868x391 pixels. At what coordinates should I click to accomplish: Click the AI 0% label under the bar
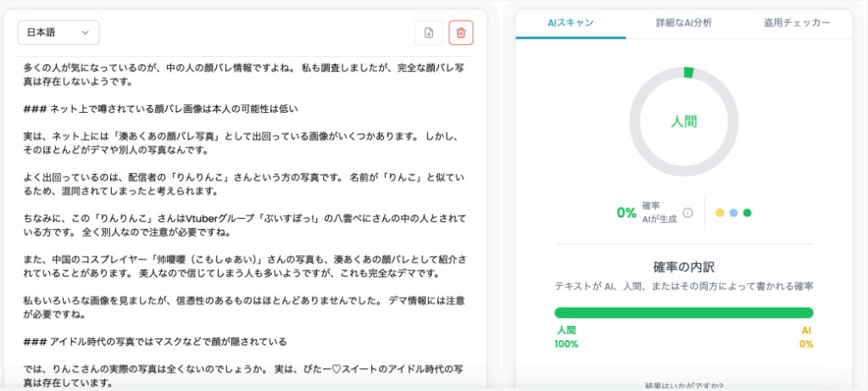[806, 337]
